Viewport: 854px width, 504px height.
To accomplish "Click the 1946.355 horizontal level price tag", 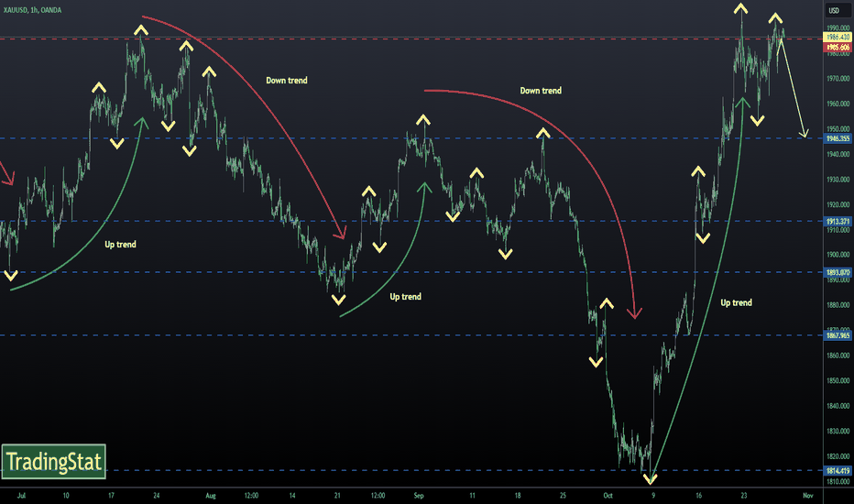I will 838,138.
